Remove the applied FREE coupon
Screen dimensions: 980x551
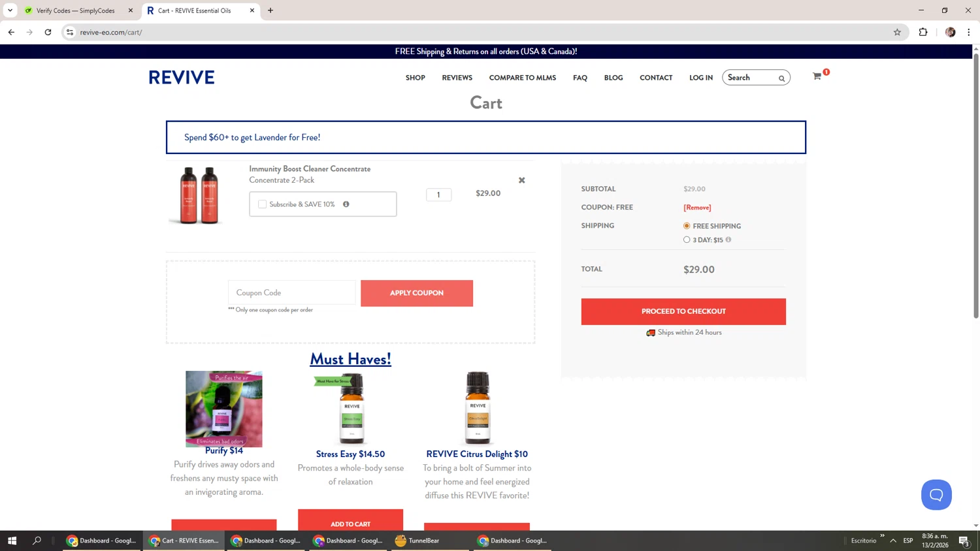(x=697, y=208)
